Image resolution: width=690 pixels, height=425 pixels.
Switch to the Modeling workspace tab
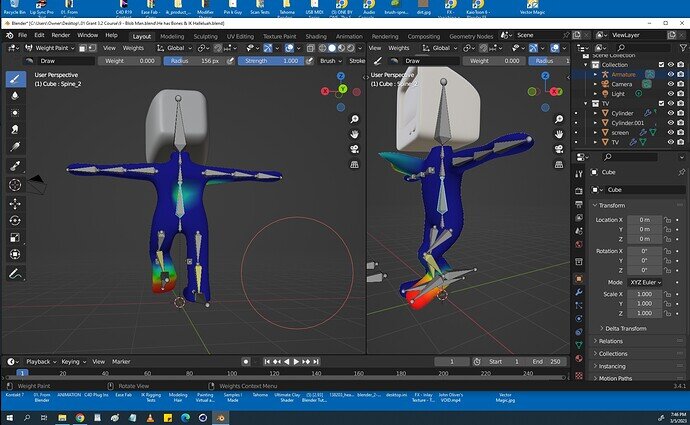coord(172,37)
